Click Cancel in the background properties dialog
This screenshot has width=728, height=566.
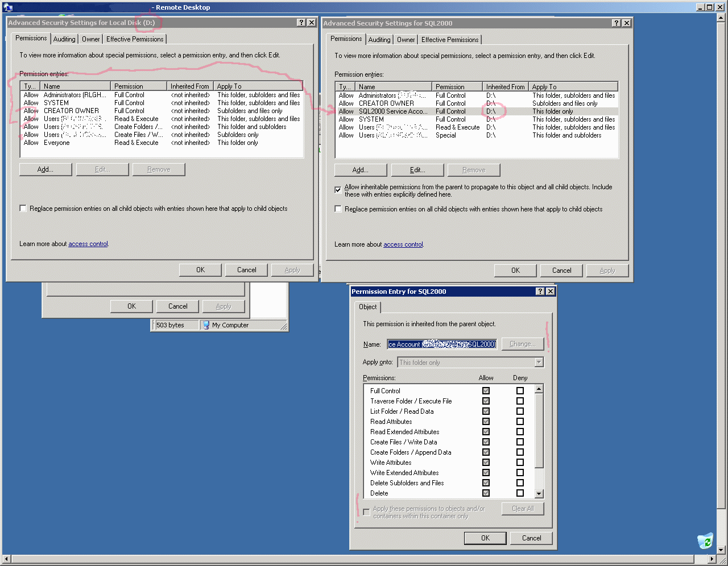pos(177,306)
